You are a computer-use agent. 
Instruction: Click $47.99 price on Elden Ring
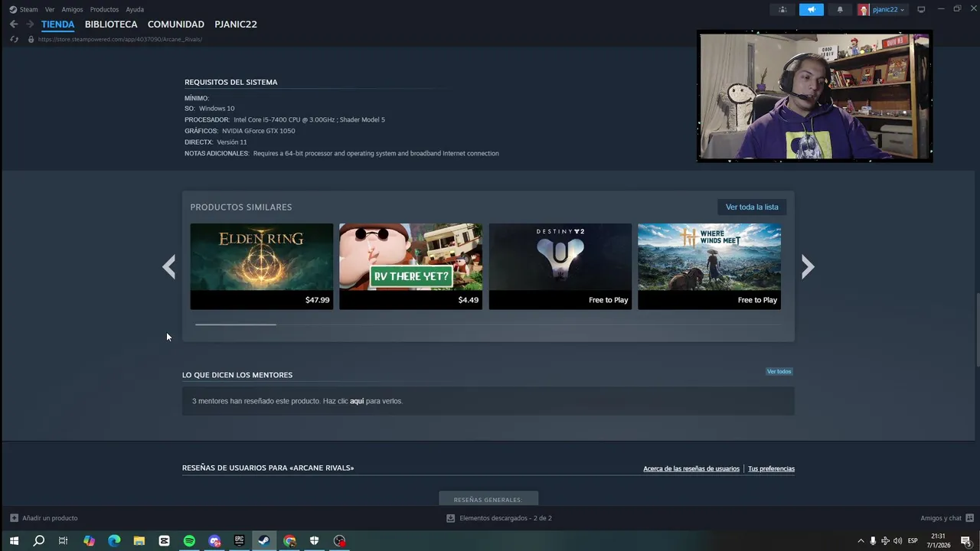point(317,300)
